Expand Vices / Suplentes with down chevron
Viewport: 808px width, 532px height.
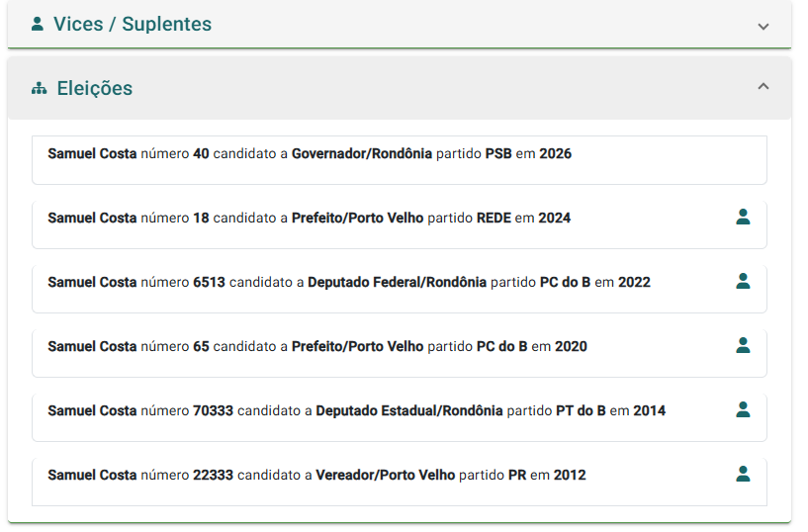(x=763, y=27)
